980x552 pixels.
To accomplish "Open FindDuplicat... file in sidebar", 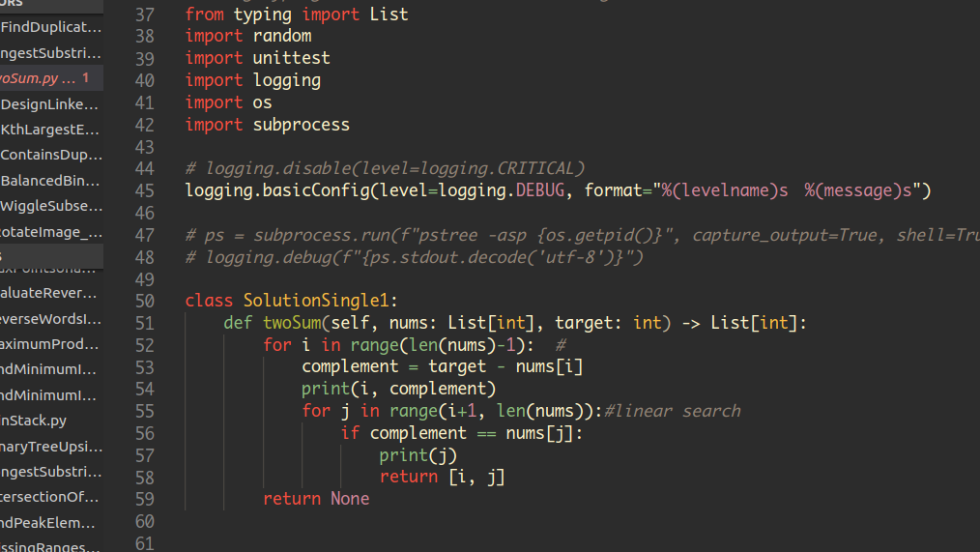I will (x=51, y=27).
